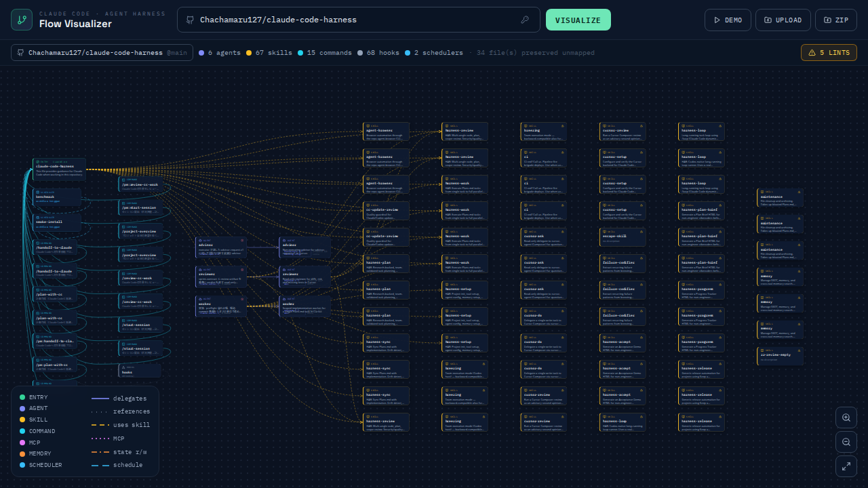Click the ENTRY legend color dot

point(22,397)
